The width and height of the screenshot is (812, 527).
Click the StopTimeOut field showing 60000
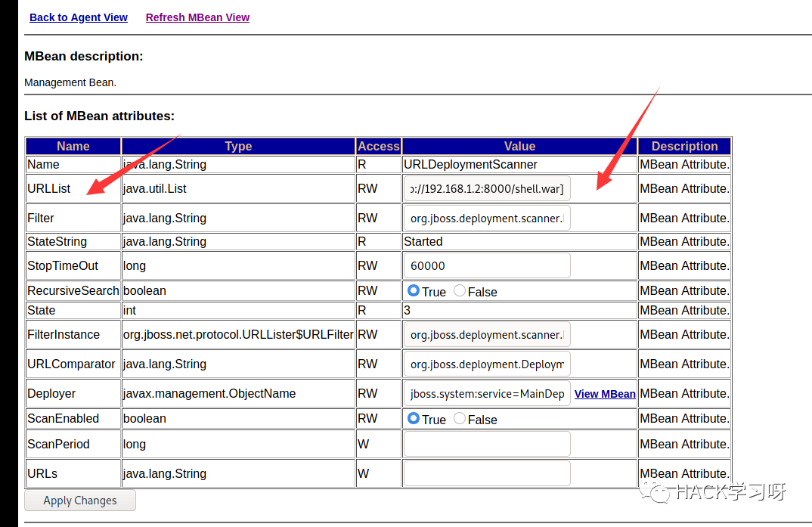(487, 265)
